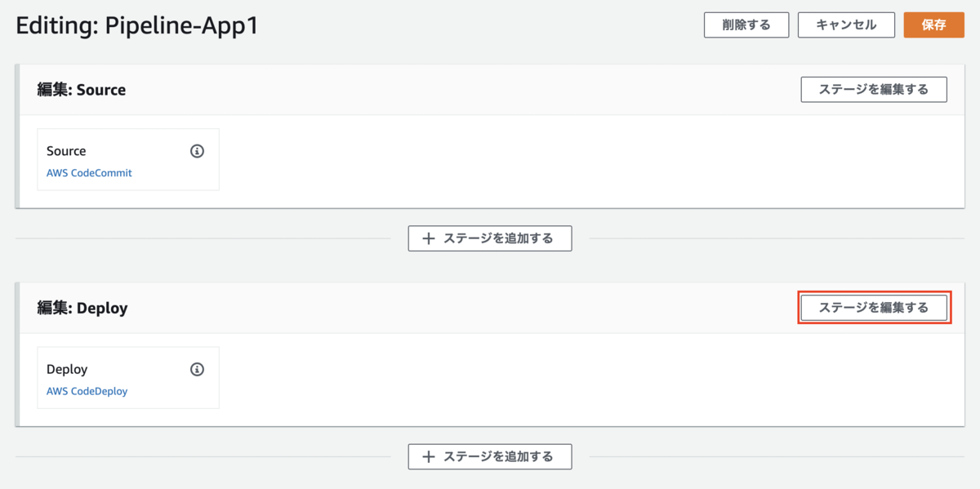Click the plus icon below the Deploy stage
Image resolution: width=980 pixels, height=489 pixels.
click(429, 456)
